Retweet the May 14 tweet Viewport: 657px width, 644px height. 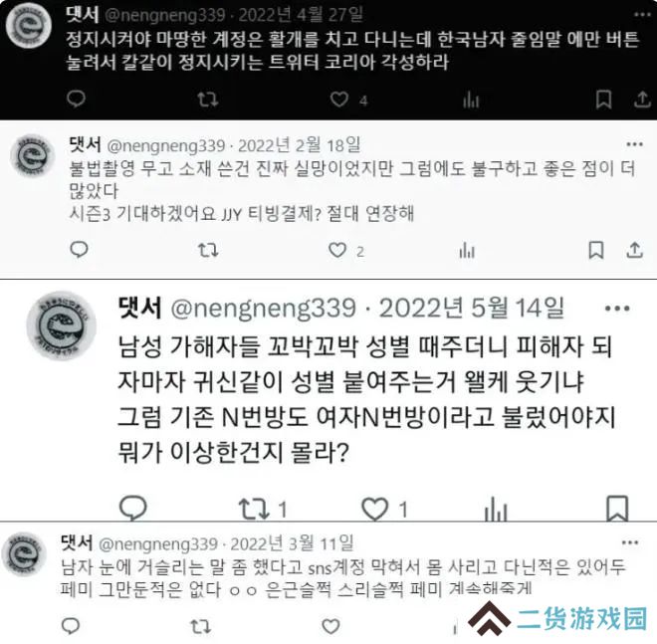click(x=254, y=509)
